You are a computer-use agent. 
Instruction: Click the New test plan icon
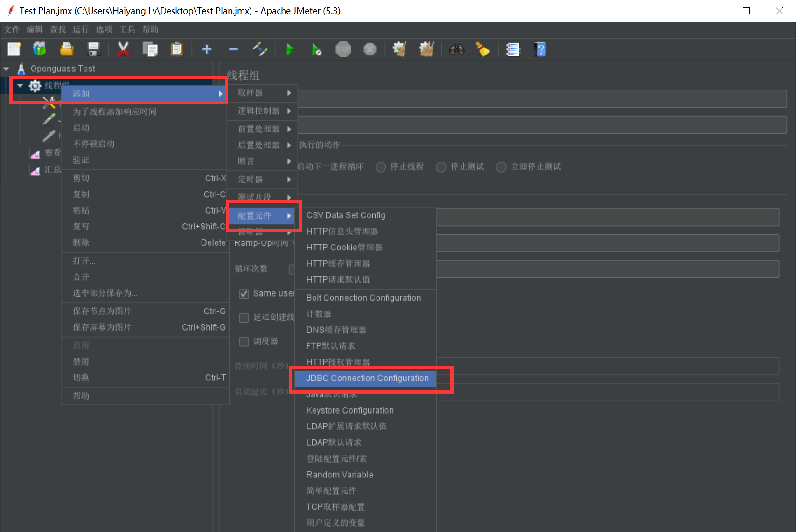[x=14, y=49]
